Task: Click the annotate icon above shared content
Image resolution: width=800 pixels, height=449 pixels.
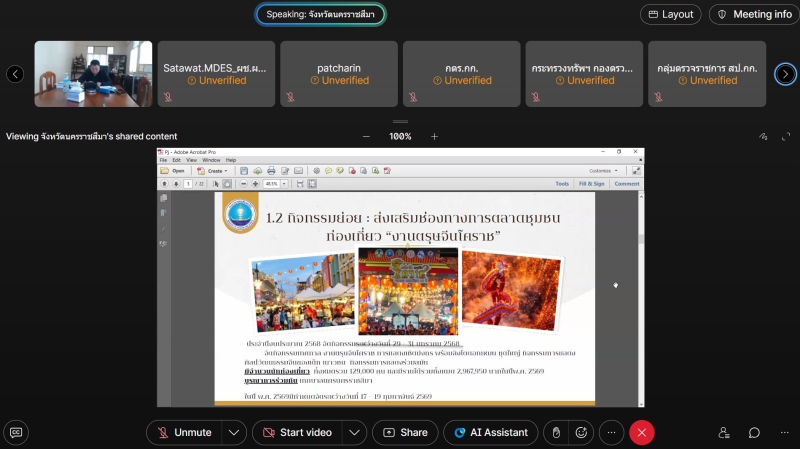Action: click(x=762, y=136)
